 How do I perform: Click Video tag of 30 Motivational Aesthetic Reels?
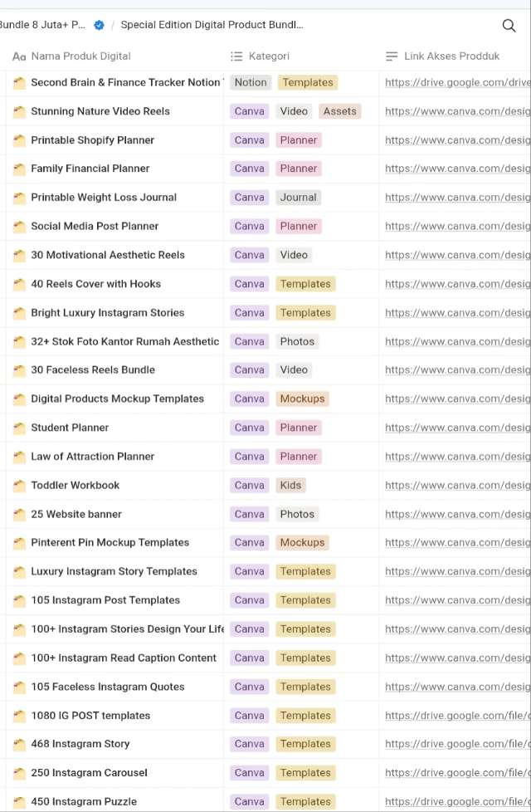pyautogui.click(x=294, y=255)
